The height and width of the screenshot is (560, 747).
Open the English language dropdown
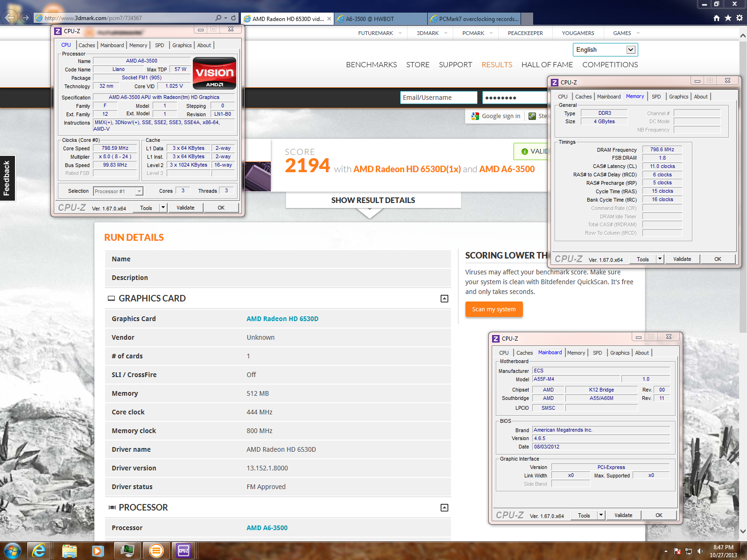pyautogui.click(x=605, y=49)
